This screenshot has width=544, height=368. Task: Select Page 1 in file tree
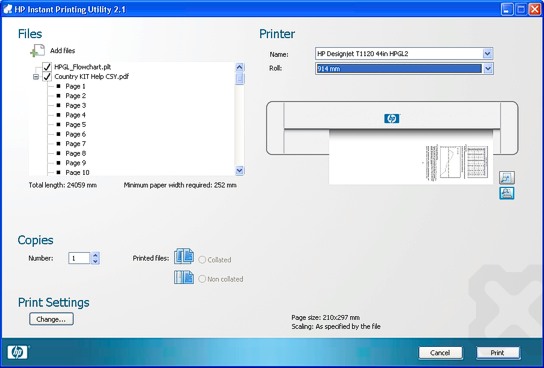click(x=75, y=86)
